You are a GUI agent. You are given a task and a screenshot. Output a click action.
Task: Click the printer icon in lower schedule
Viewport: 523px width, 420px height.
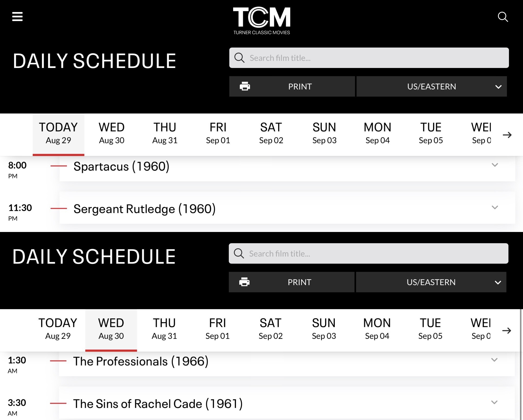coord(244,282)
